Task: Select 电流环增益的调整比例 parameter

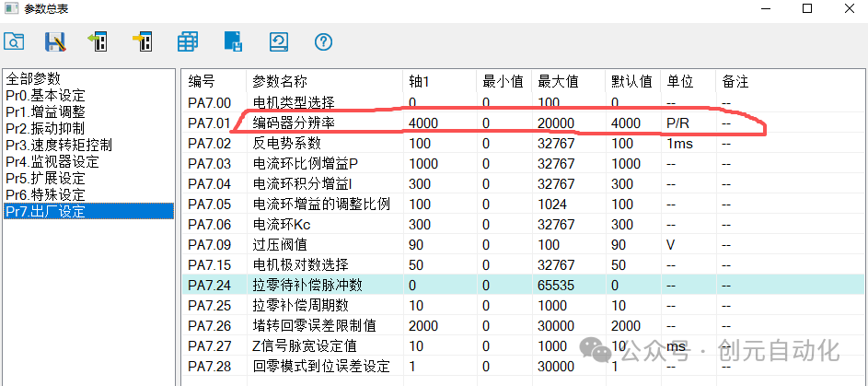Action: tap(321, 204)
